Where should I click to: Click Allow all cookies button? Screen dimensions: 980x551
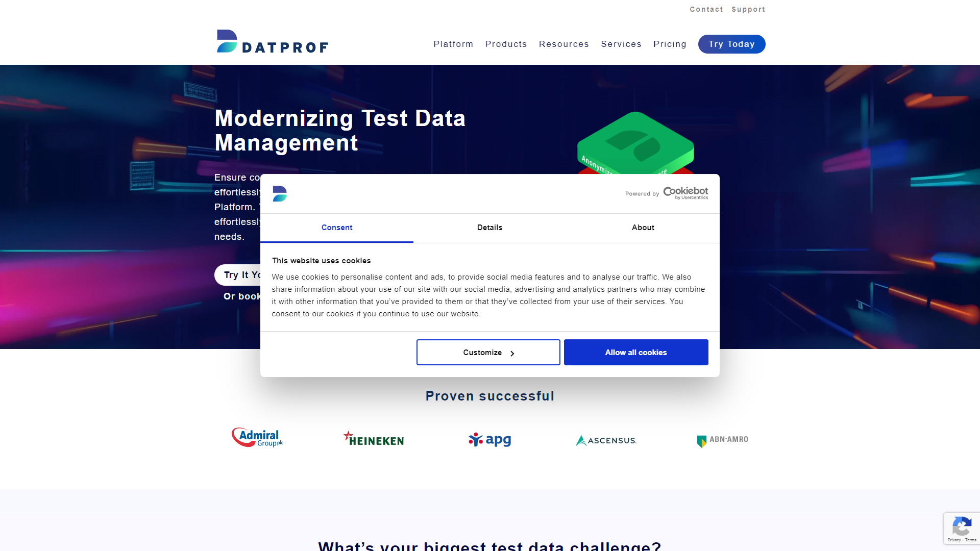tap(636, 352)
